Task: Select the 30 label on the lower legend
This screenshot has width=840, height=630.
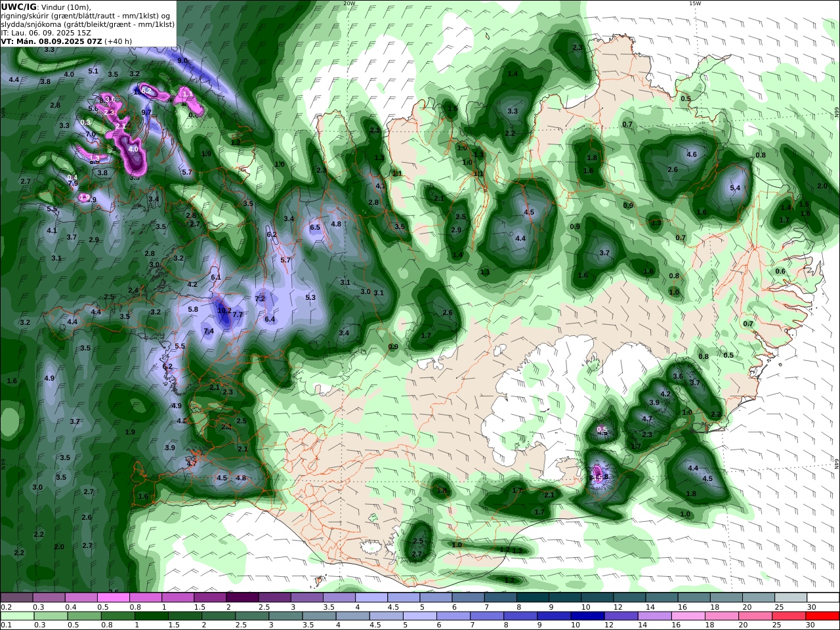Action: (811, 626)
